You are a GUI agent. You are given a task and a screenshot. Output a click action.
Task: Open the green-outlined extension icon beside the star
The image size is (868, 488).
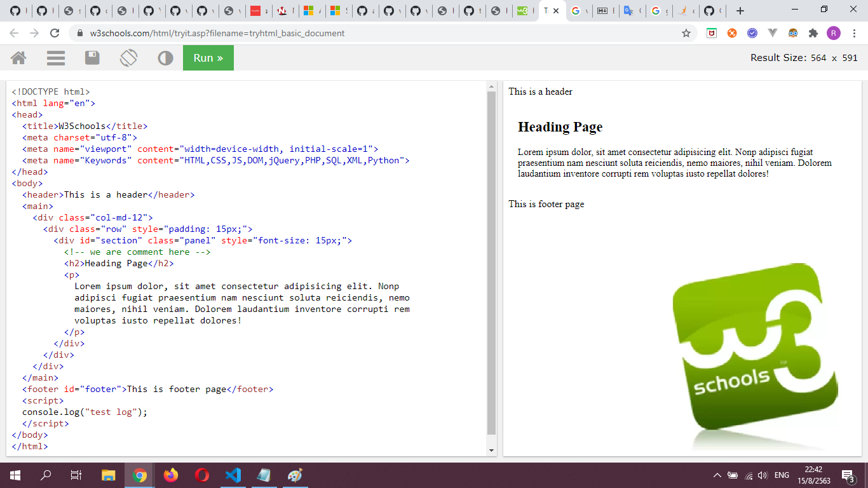(712, 33)
